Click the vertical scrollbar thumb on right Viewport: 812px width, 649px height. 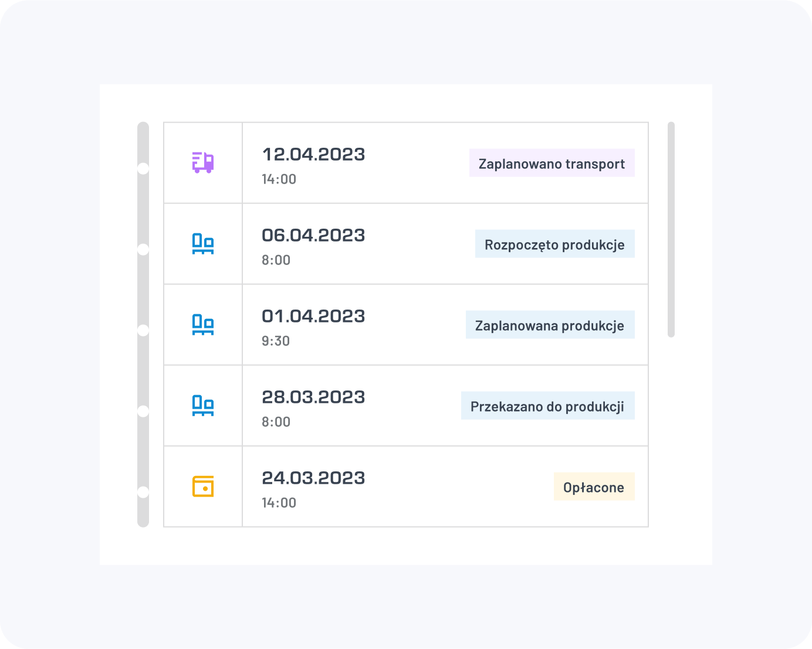click(671, 230)
